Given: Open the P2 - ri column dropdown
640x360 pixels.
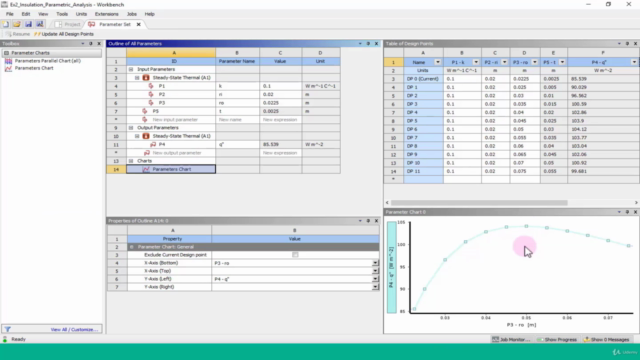Looking at the screenshot, I should 504,62.
